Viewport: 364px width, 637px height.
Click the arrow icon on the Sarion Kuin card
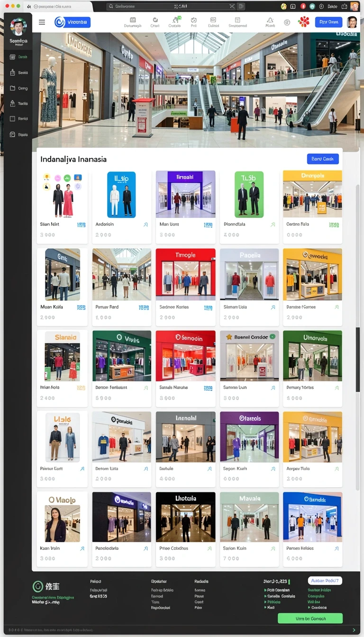[273, 548]
